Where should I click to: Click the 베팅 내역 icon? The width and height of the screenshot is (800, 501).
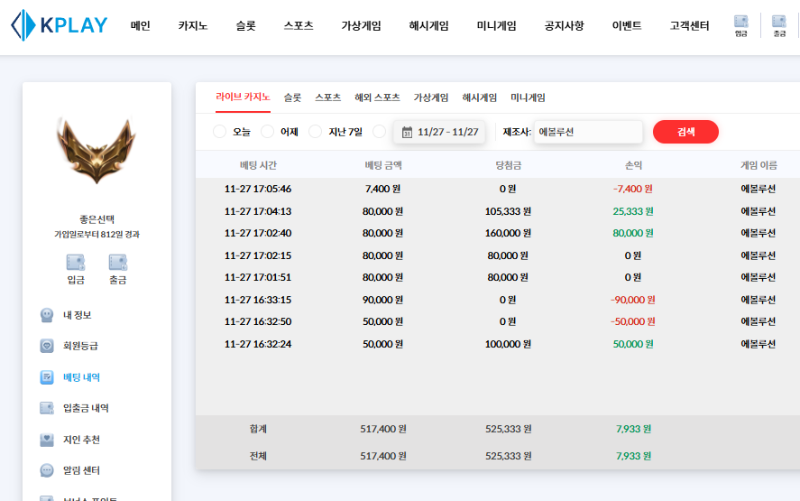(46, 377)
